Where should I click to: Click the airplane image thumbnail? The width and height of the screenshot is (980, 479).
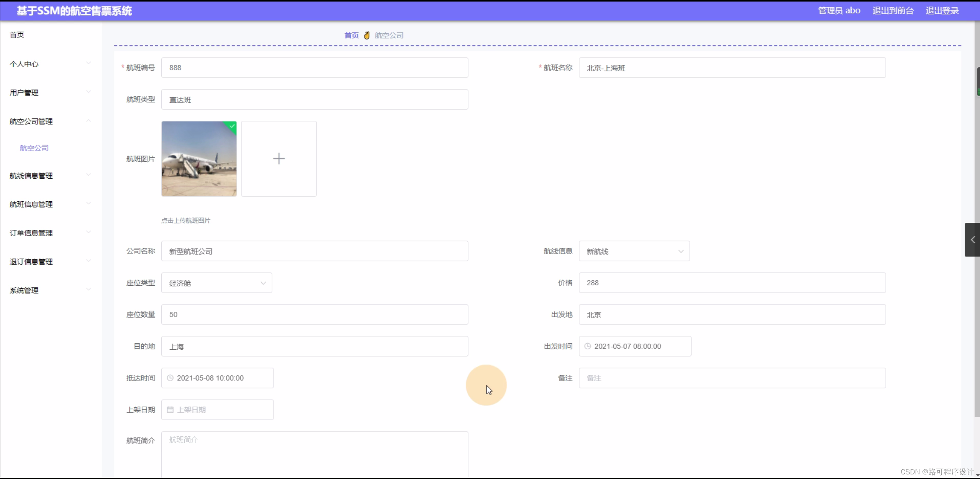tap(199, 158)
